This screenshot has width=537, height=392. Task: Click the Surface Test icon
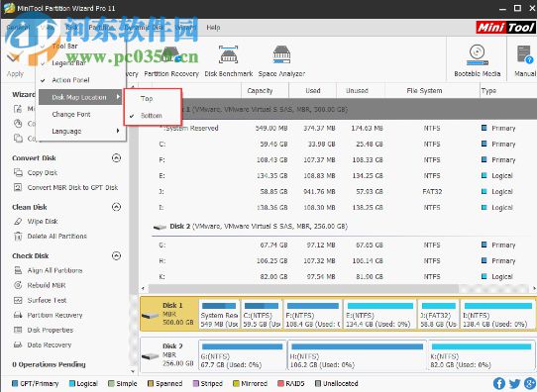click(x=18, y=300)
